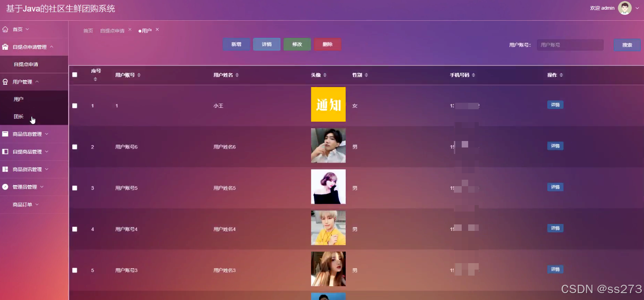Expand the 商品资讯管理 menu
This screenshot has width=644, height=300.
pyautogui.click(x=46, y=169)
